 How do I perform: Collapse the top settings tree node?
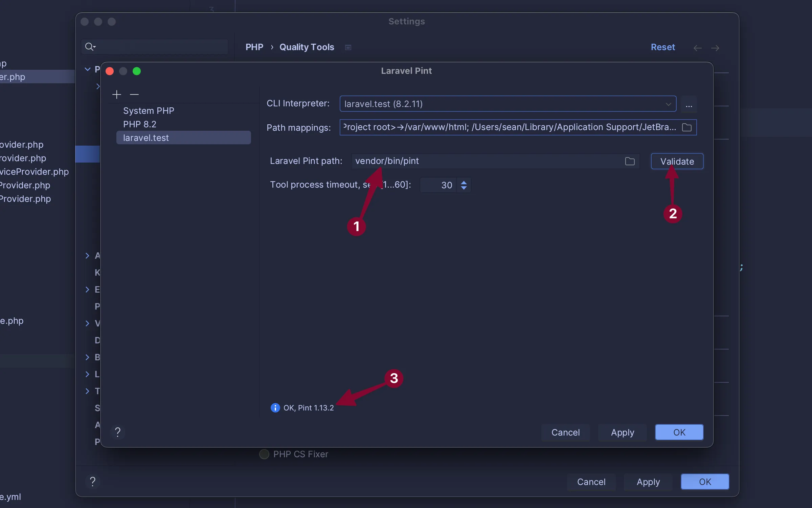[88, 69]
